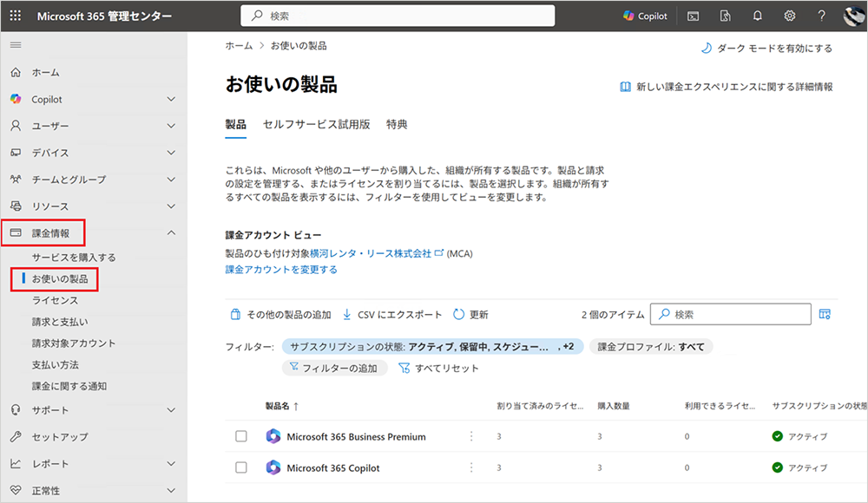The width and height of the screenshot is (868, 503).
Task: Click the レポート chart icon
Action: pyautogui.click(x=16, y=464)
